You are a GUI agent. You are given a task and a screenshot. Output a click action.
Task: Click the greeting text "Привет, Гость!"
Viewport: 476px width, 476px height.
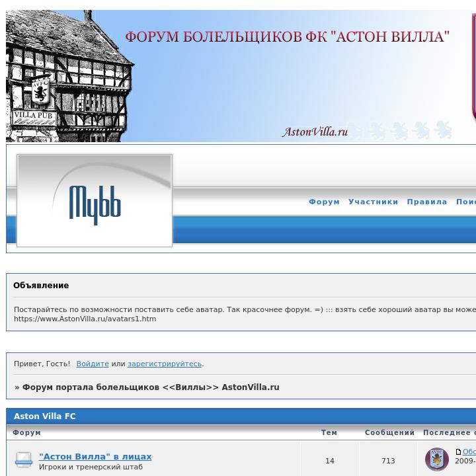pyautogui.click(x=42, y=364)
